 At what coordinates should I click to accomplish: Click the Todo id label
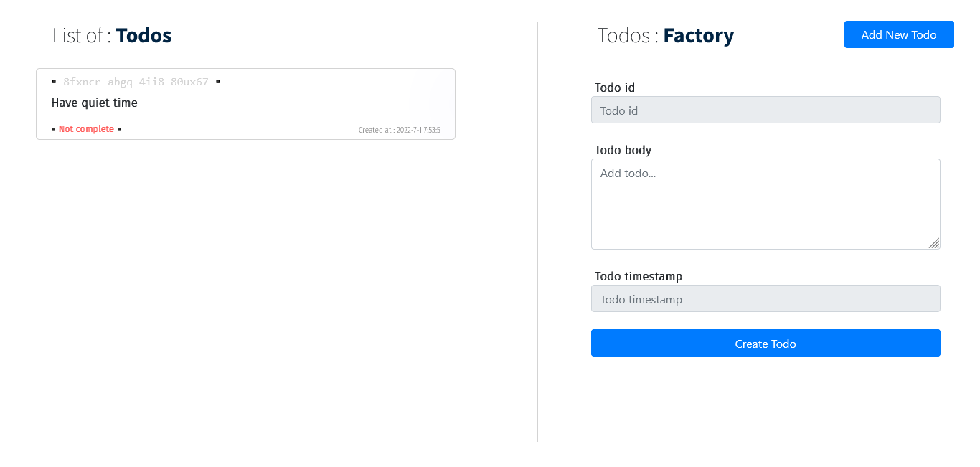pos(615,88)
